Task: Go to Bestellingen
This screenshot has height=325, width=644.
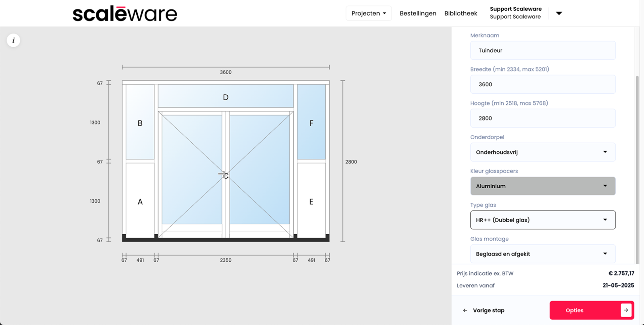Action: [418, 13]
